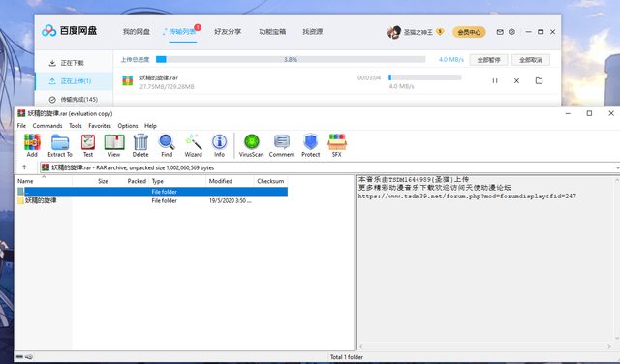The image size is (620, 364).
Task: Open the File menu in WinRAR
Action: click(x=21, y=125)
